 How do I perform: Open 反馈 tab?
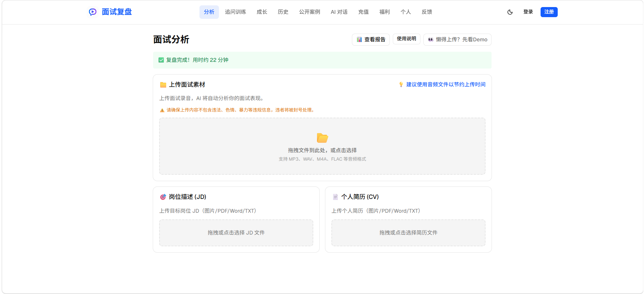click(x=427, y=12)
